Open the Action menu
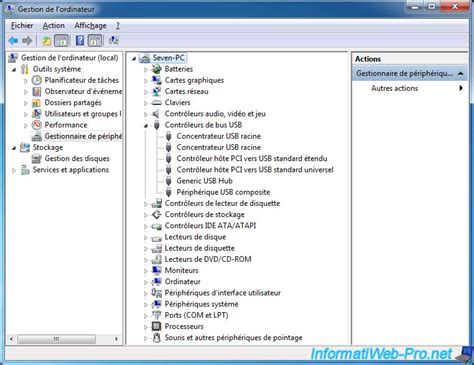Viewport: 474px width, 365px height. [54, 25]
